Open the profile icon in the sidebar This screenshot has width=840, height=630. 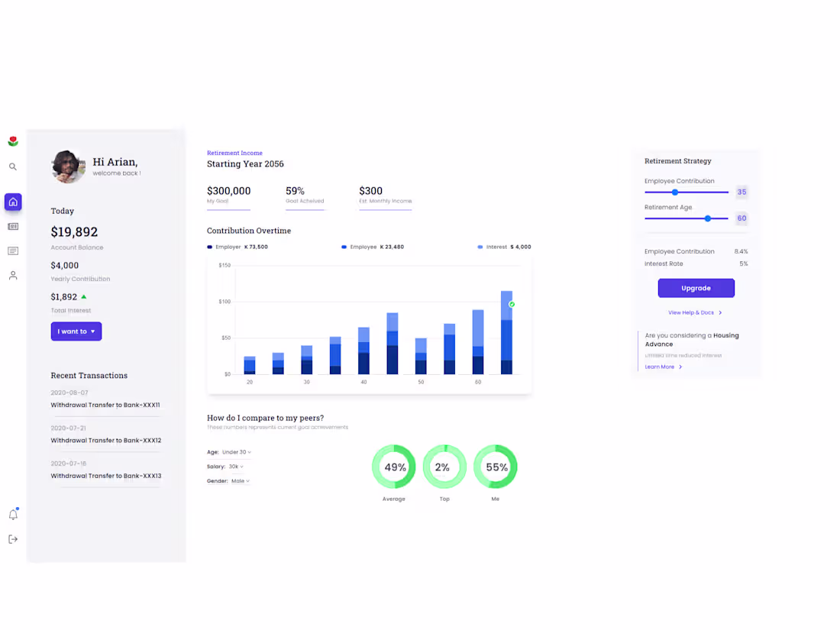click(12, 275)
